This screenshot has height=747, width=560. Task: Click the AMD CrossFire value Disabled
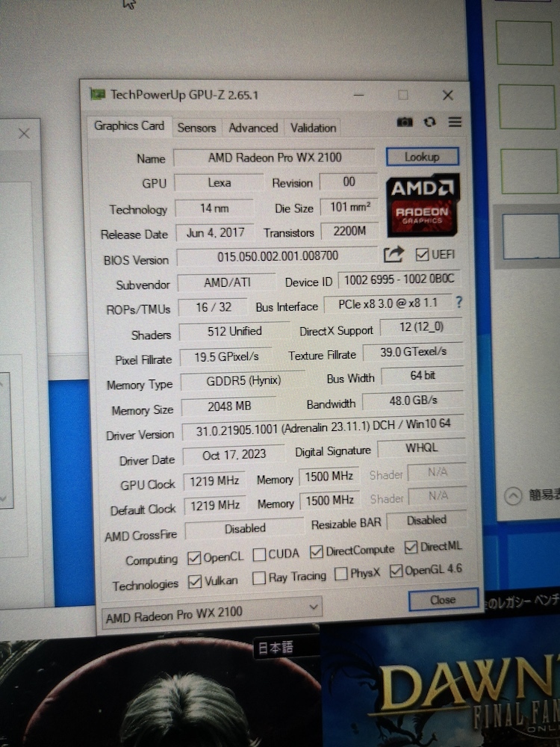click(x=244, y=529)
